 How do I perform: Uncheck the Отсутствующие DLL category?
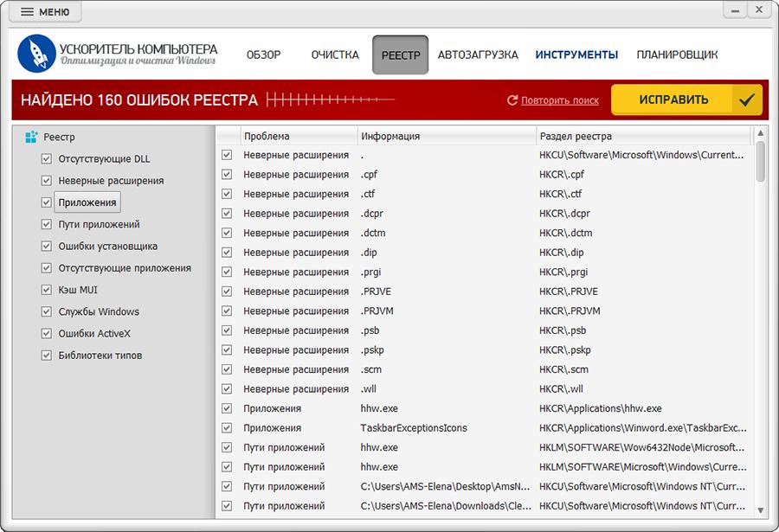[46, 159]
